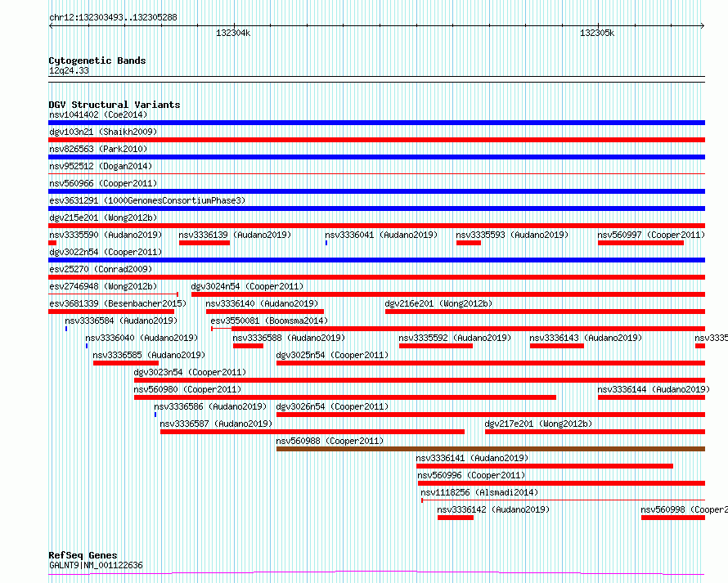Select the nsv3336588 (Audano2019) red bar
This screenshot has height=583, width=728.
tap(248, 346)
